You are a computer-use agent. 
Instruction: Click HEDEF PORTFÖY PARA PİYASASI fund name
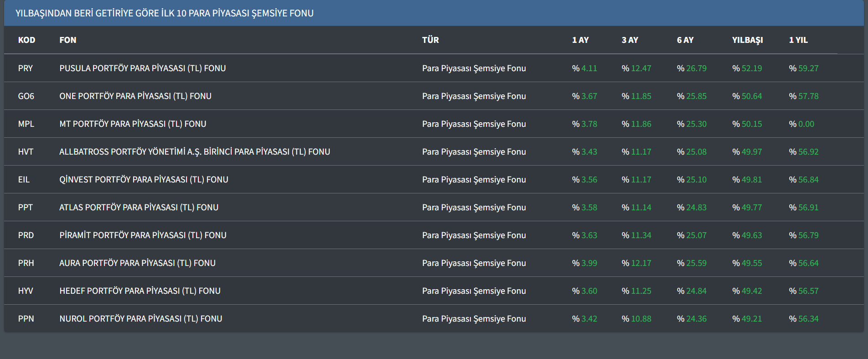click(x=139, y=291)
